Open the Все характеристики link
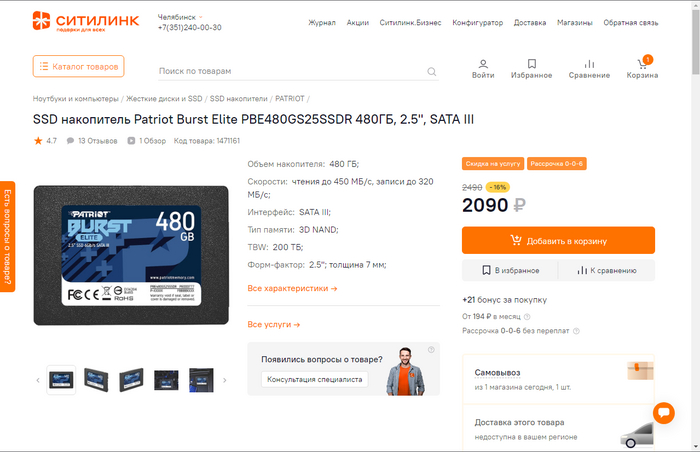This screenshot has width=700, height=452. pos(292,289)
